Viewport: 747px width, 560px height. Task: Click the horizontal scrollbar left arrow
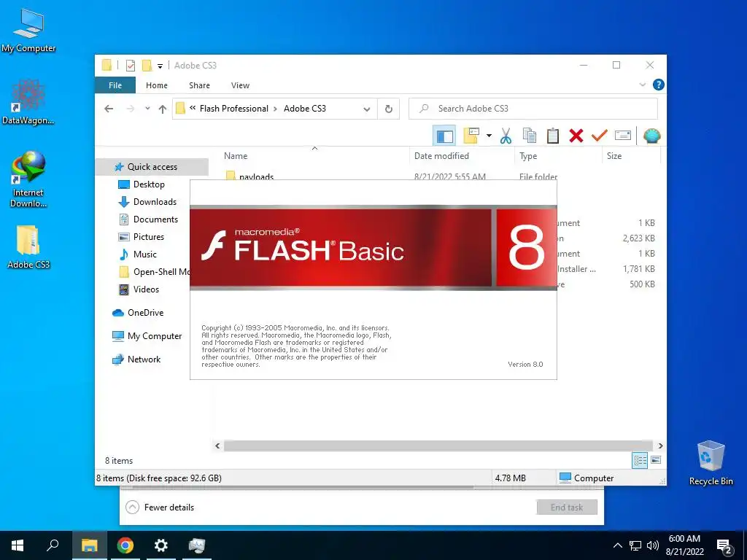tap(217, 446)
